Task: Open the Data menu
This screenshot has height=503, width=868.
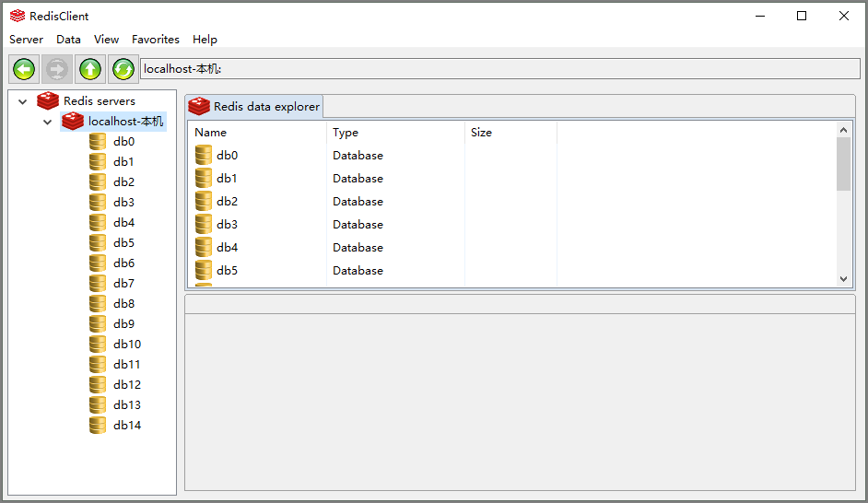Action: 68,40
